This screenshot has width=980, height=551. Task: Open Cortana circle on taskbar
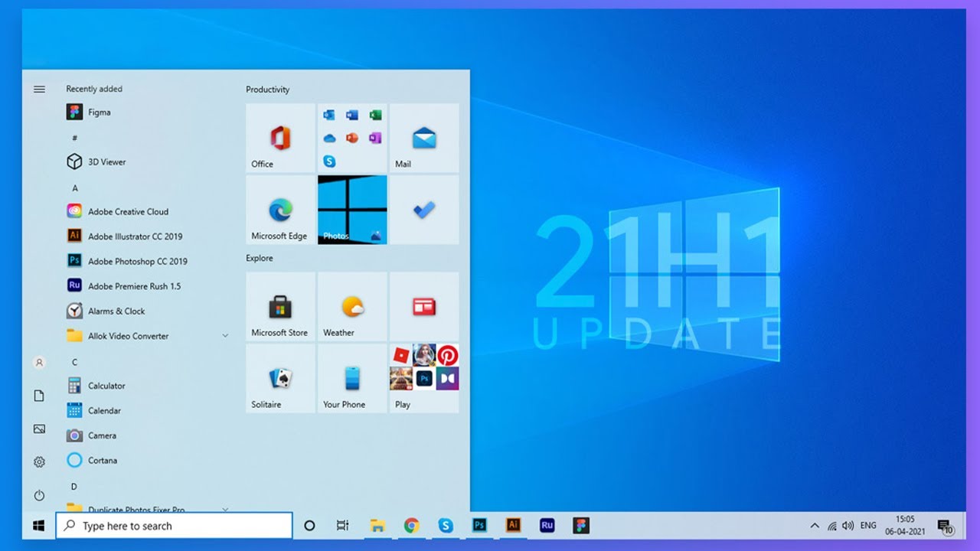309,526
